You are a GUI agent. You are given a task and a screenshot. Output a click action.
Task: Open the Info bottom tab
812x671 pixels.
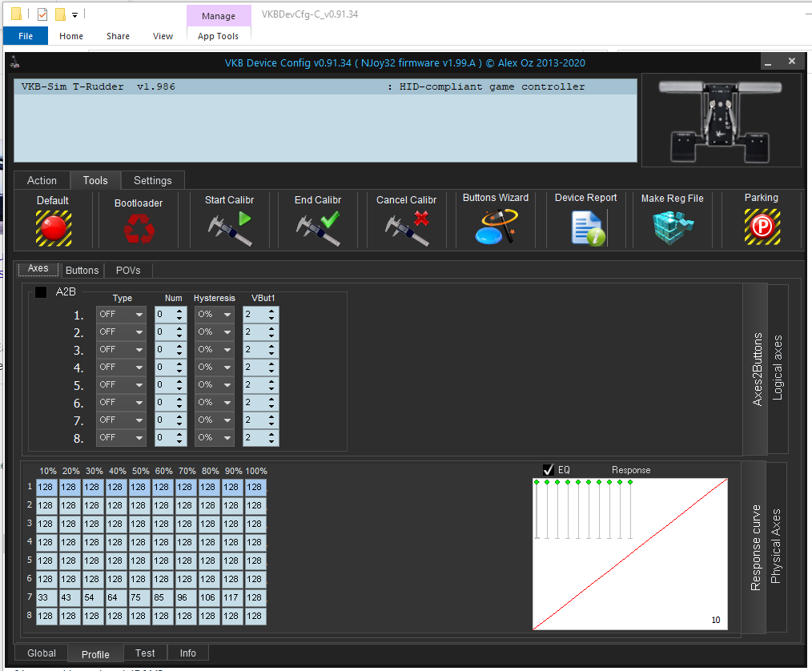point(188,653)
